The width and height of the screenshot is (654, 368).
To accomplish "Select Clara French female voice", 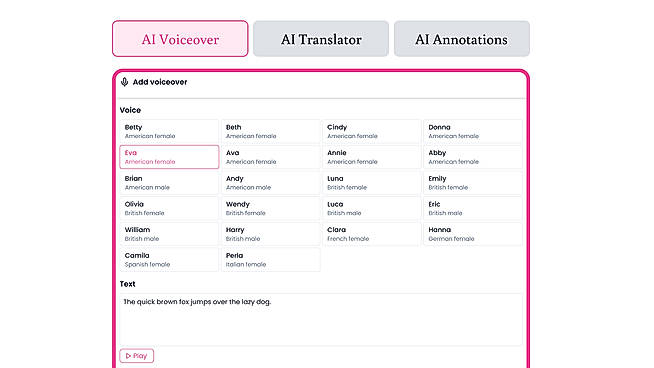I will click(x=372, y=234).
